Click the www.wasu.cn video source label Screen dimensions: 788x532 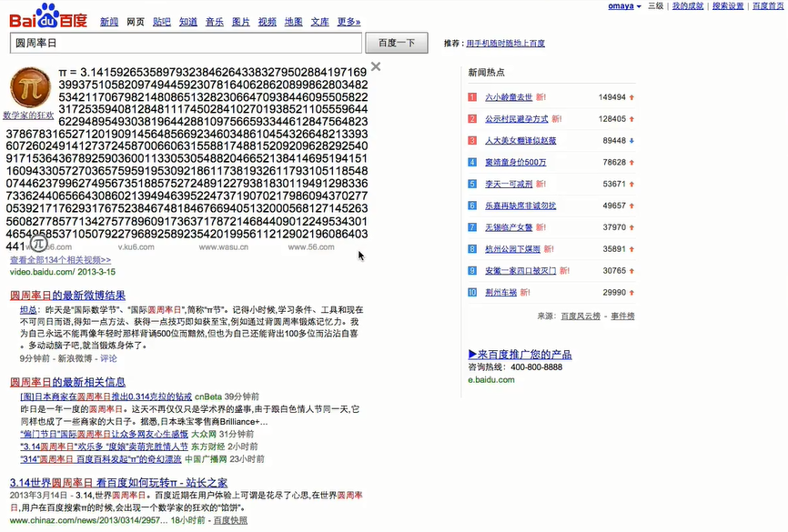pos(224,247)
